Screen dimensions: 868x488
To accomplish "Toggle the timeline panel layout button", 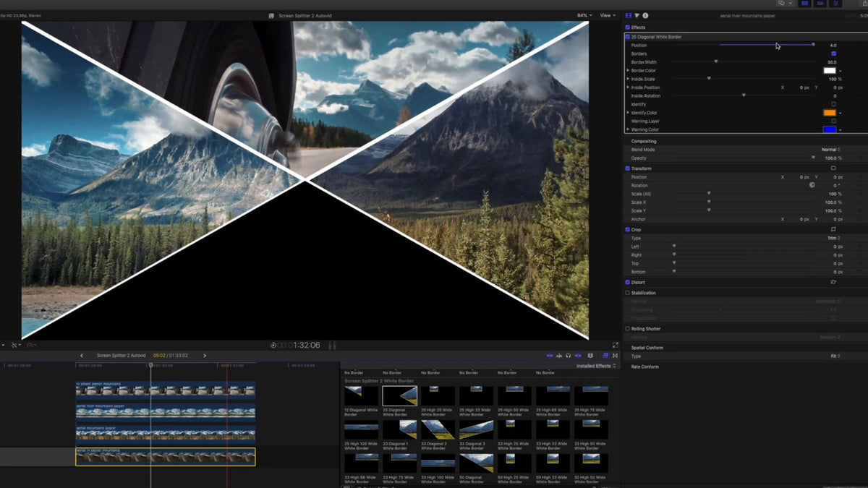I will 820,4.
